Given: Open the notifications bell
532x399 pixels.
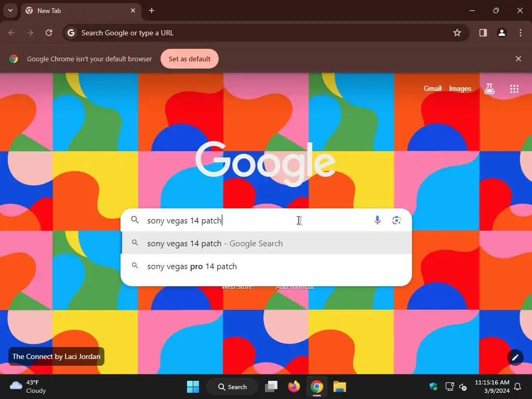Looking at the screenshot, I should (517, 387).
